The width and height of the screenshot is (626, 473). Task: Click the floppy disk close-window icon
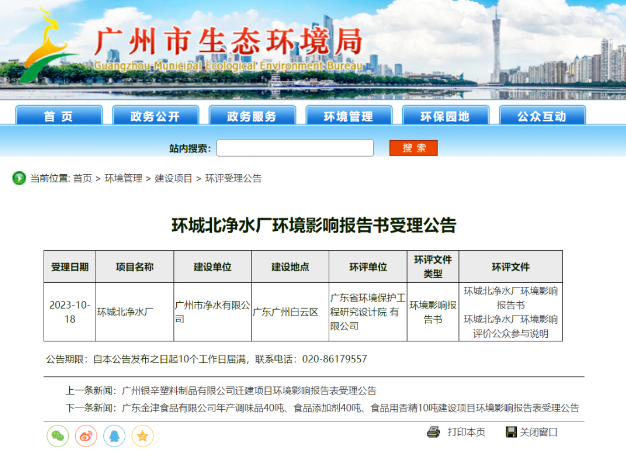(511, 432)
